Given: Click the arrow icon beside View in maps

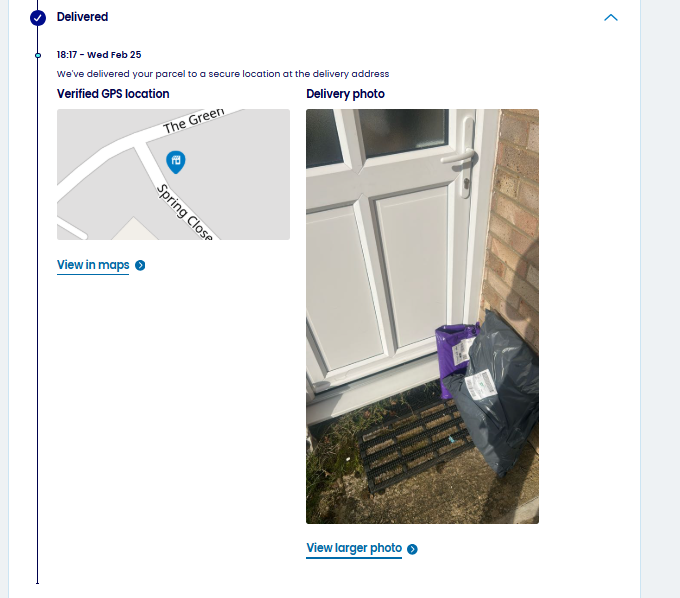Looking at the screenshot, I should pos(140,265).
